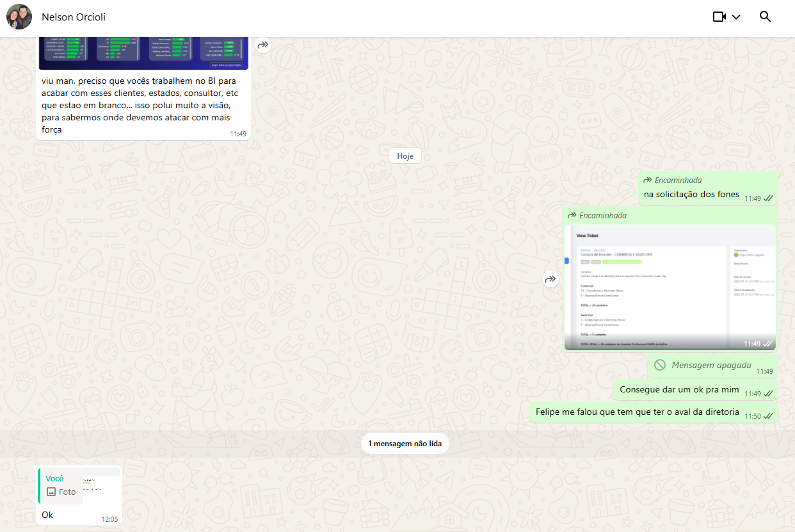The width and height of the screenshot is (795, 532).
Task: Click the deleted message blocked icon
Action: point(660,365)
